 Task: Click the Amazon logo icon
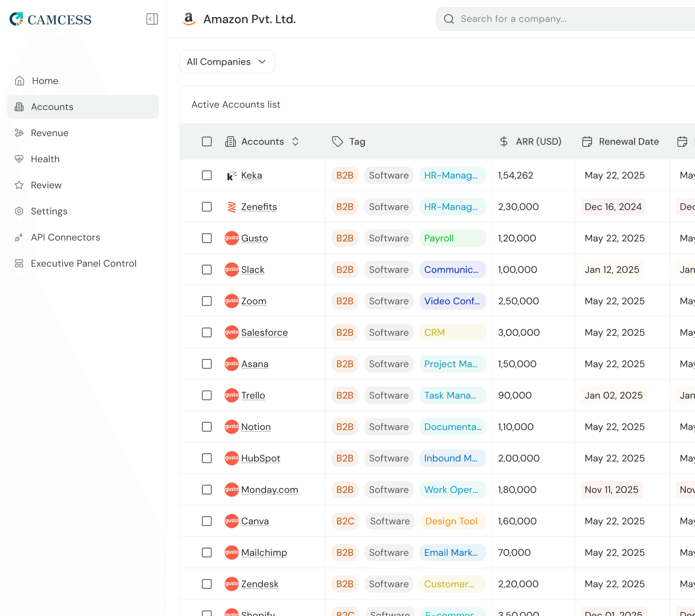click(189, 19)
